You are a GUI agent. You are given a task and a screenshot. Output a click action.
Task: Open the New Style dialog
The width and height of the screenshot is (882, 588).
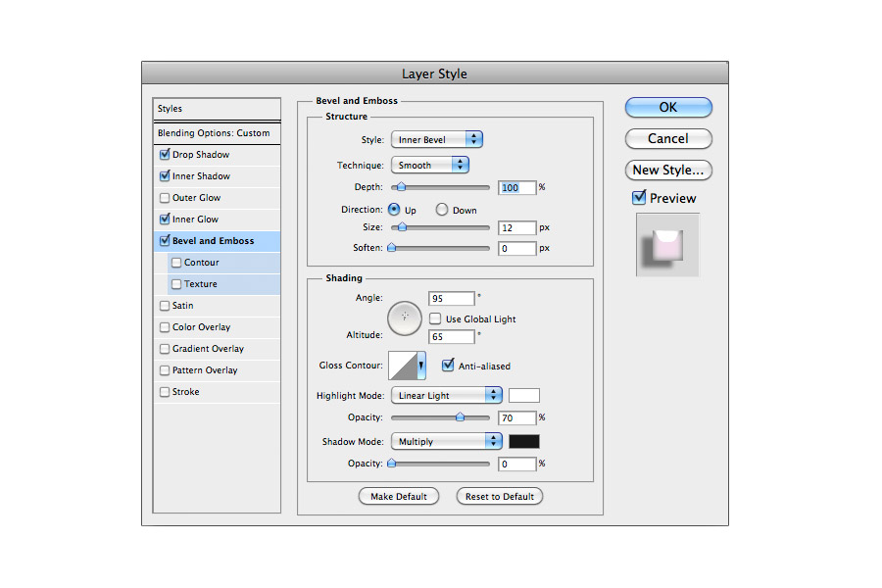[x=668, y=170]
